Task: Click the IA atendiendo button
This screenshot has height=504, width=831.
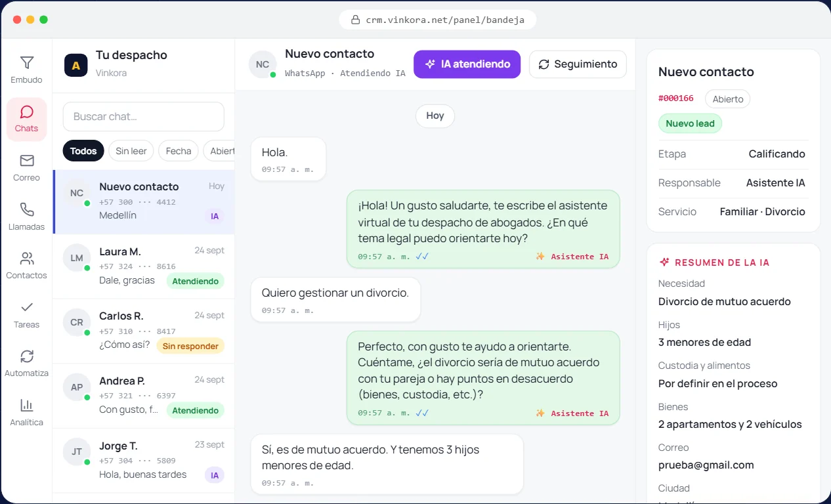Action: tap(467, 64)
